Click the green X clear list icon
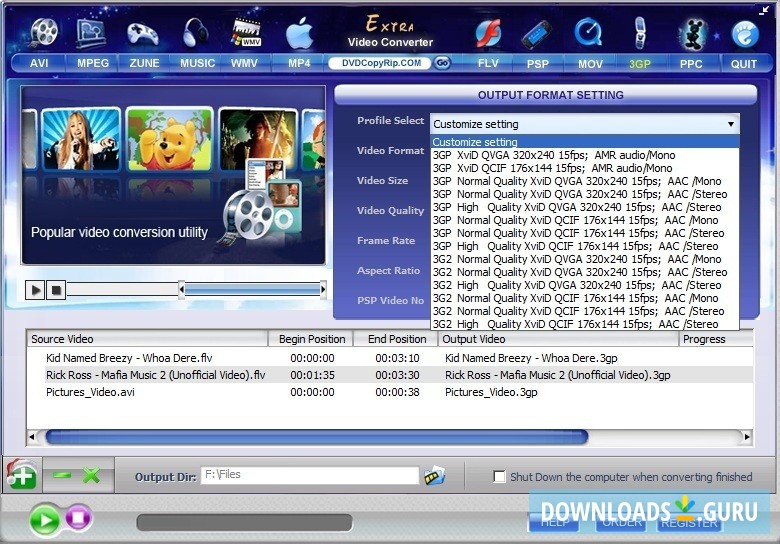The image size is (780, 544). (x=92, y=475)
